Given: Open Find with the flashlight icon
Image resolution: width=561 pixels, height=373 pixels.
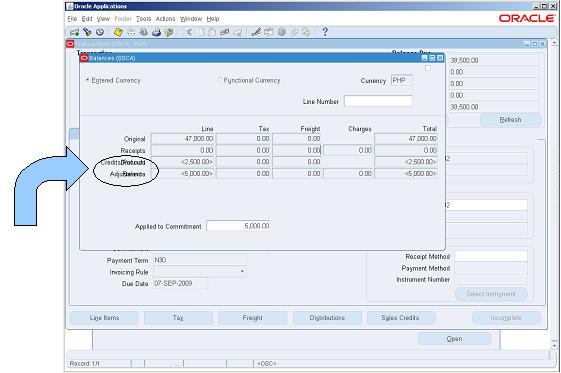Looking at the screenshot, I should click(87, 32).
